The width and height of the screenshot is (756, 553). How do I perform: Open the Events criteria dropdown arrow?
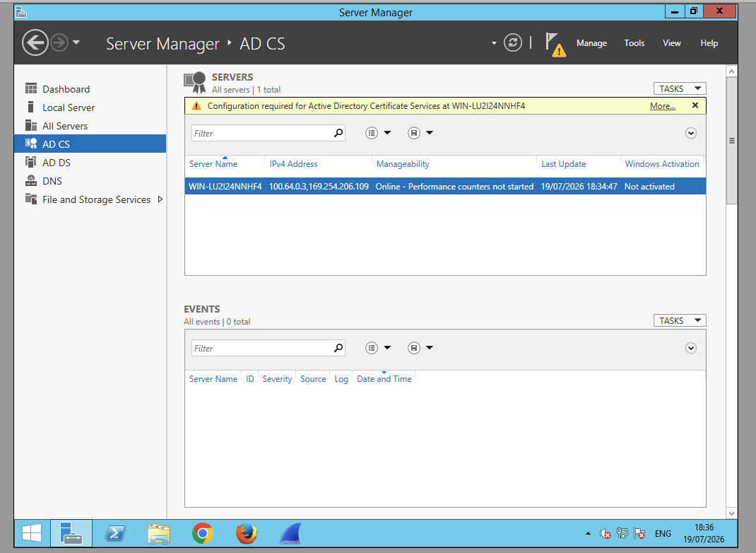coord(387,348)
